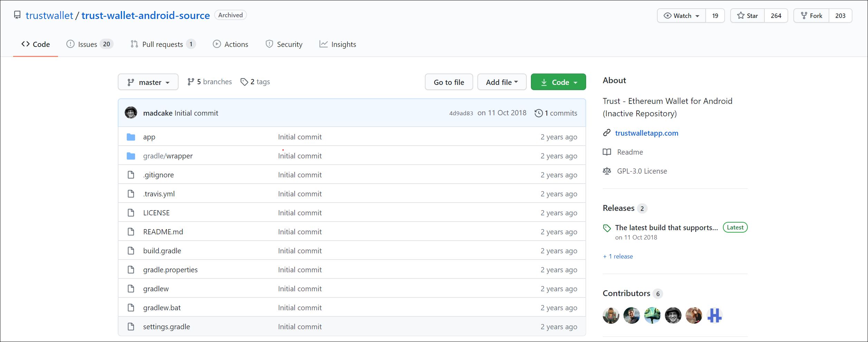This screenshot has width=868, height=342.
Task: Open 'The latest build that supports...' release
Action: 666,228
